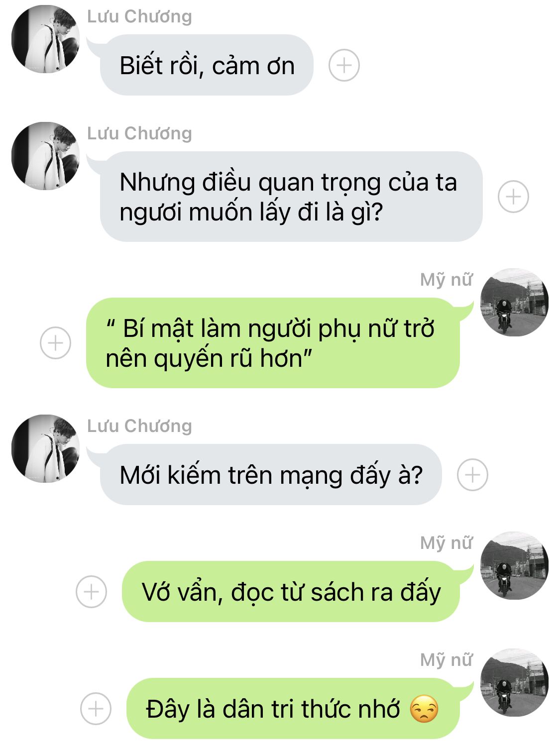Viewport: 560px width, 751px height.
Task: Select the "Biết rồi, cảm ơn" message bubble
Action: [x=206, y=65]
